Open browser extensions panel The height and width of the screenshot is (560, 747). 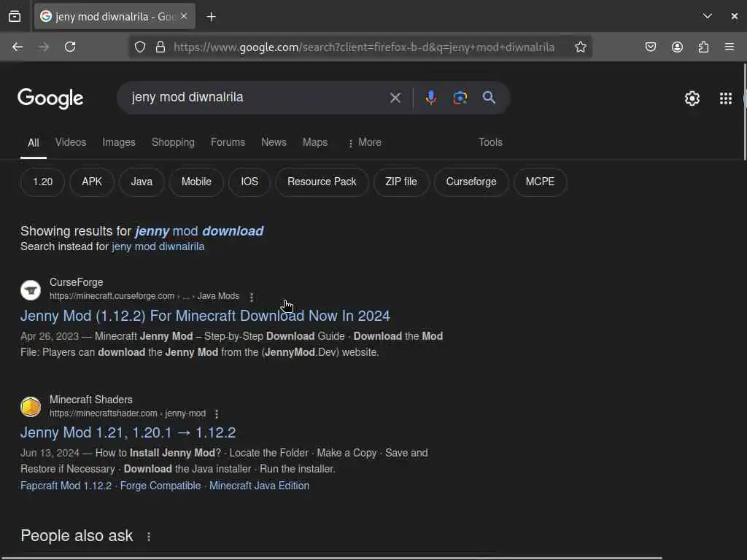point(703,47)
